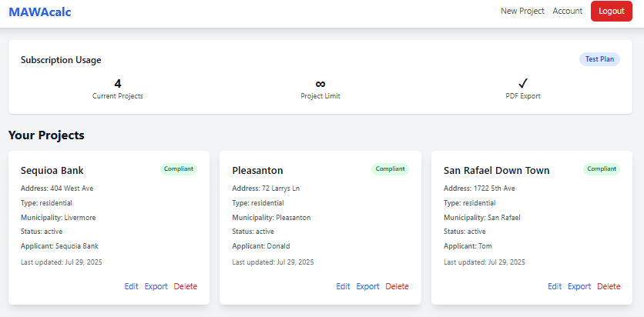Click the San Rafael Down Town title
The width and height of the screenshot is (644, 317).
(497, 170)
